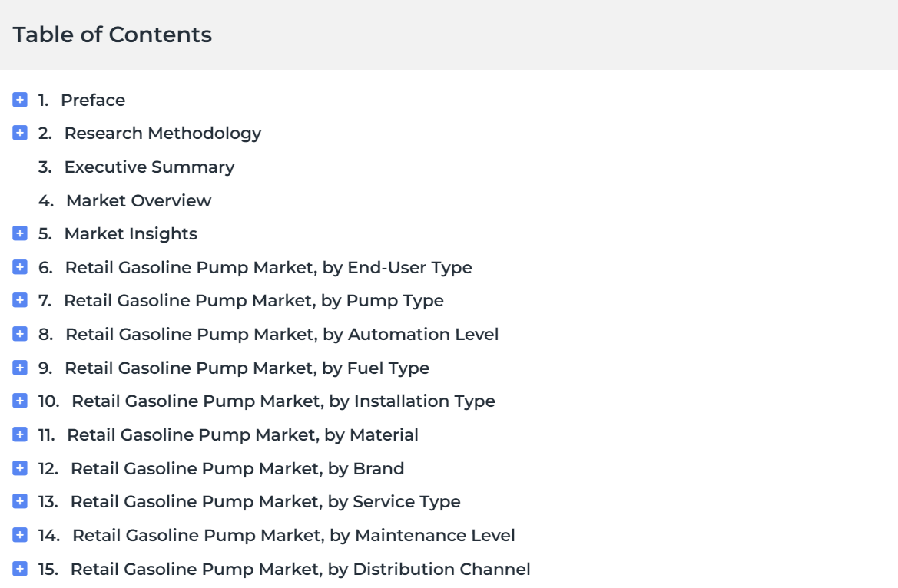
Task: Click plus icon beside Pump Type chapter
Action: (x=20, y=300)
